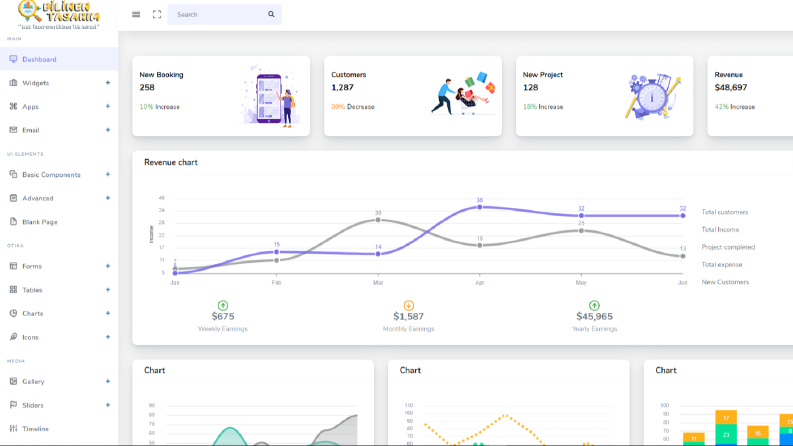Expand the Charts submenu plus sign
Viewport: 793px width, 446px height.
[108, 314]
